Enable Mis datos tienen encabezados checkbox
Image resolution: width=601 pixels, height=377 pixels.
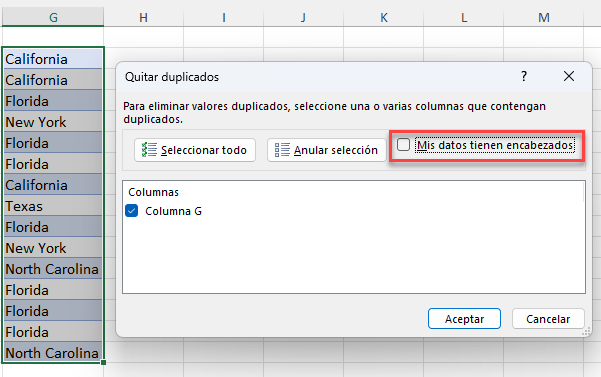pyautogui.click(x=403, y=145)
